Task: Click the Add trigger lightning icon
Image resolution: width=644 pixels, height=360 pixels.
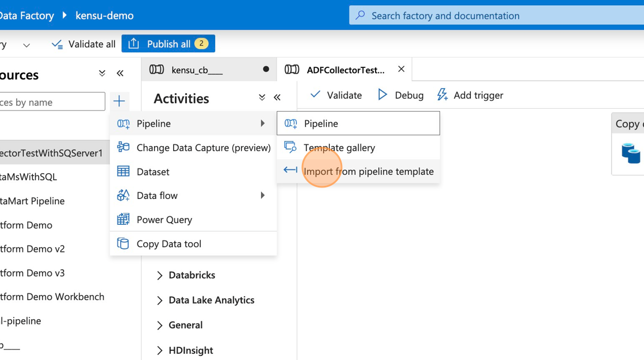Action: [442, 94]
